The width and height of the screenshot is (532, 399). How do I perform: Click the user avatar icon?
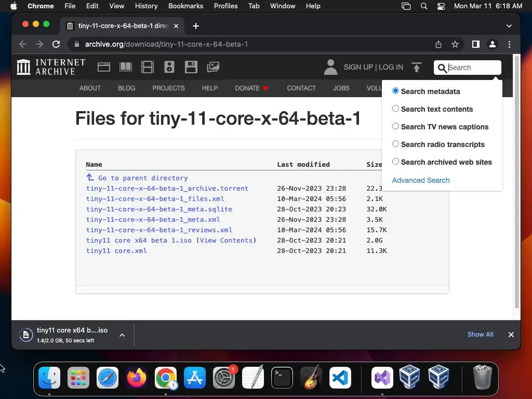(x=330, y=67)
